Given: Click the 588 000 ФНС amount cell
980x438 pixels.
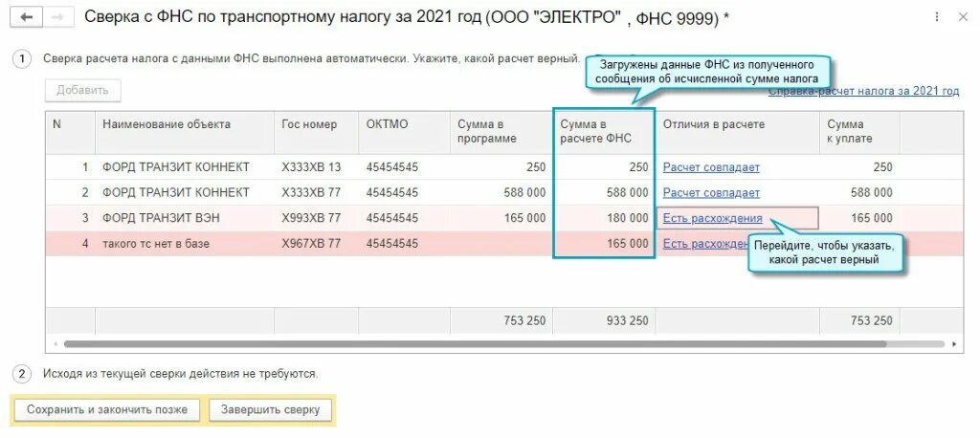Looking at the screenshot, I should [x=605, y=193].
